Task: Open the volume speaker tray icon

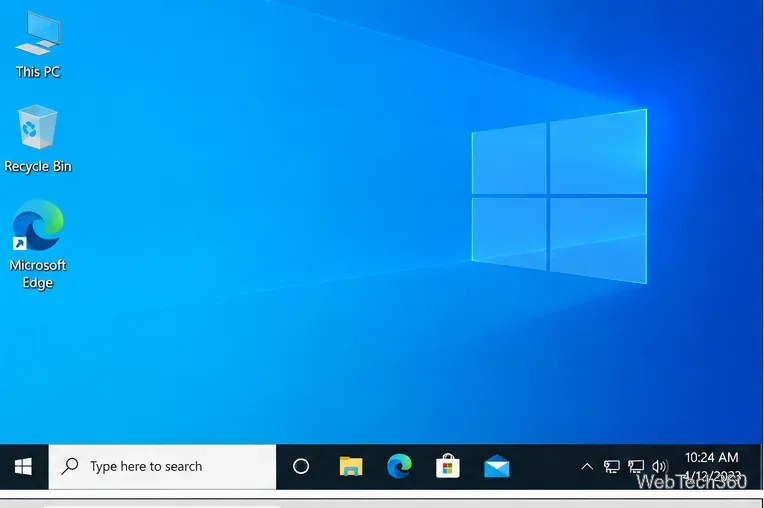Action: 659,467
